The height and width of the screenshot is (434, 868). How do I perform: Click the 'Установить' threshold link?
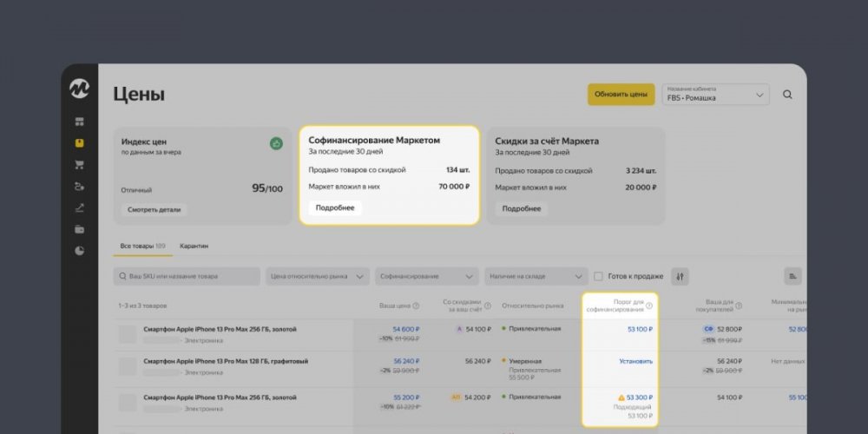click(x=635, y=361)
